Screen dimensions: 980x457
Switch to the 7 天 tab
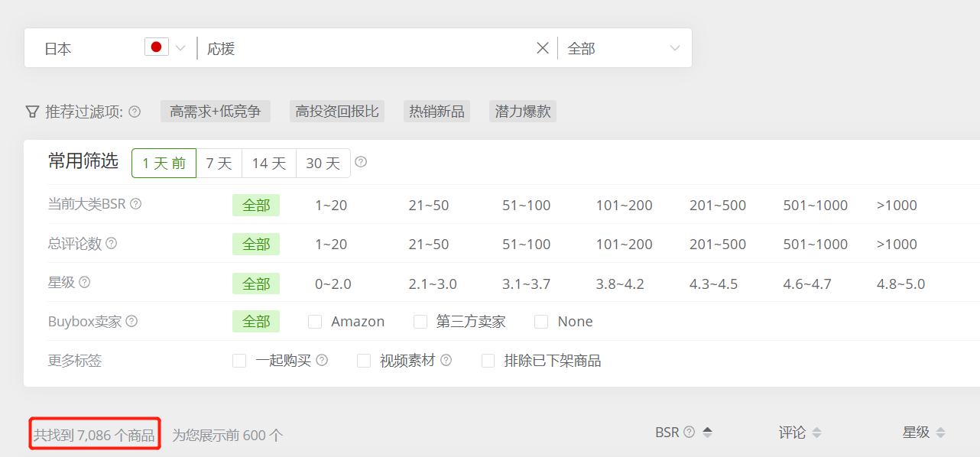(219, 163)
